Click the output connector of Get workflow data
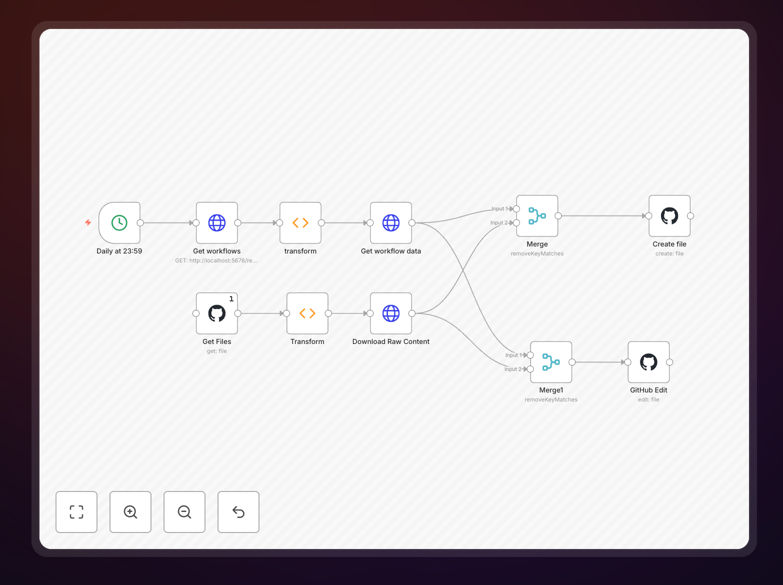Image resolution: width=783 pixels, height=585 pixels. coord(412,223)
